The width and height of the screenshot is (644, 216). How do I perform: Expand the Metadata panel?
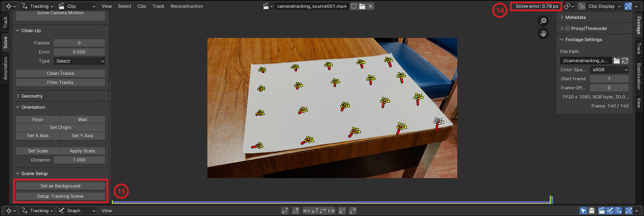[594, 17]
